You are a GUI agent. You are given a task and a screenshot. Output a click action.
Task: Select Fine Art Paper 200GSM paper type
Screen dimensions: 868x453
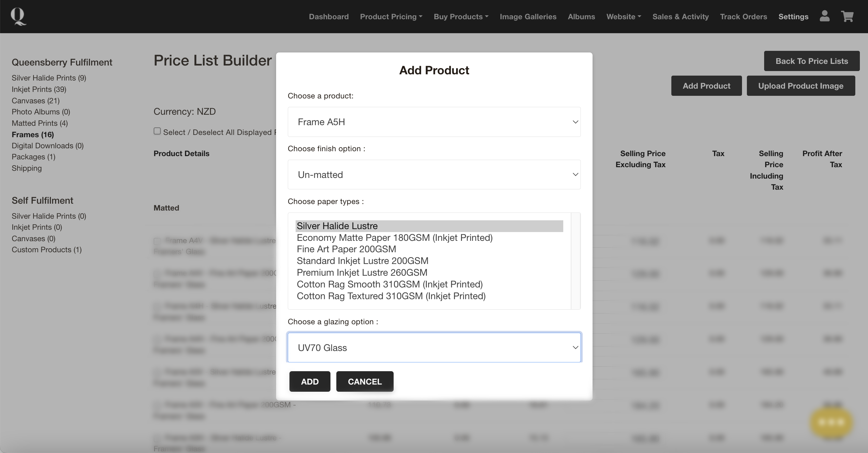click(x=346, y=249)
